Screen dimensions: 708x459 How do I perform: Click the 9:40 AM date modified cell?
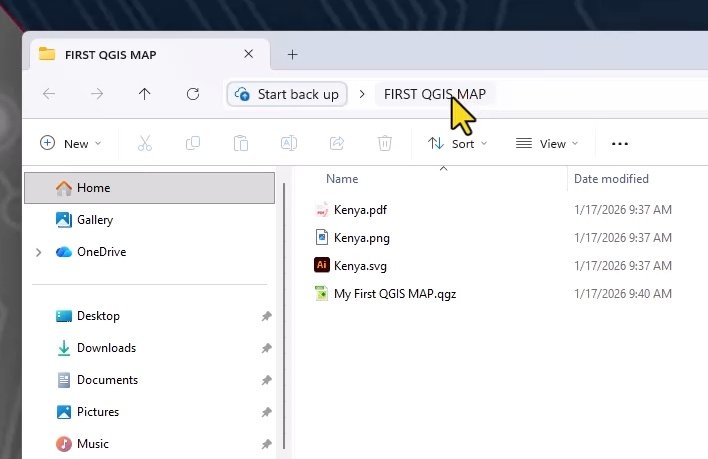pos(623,294)
